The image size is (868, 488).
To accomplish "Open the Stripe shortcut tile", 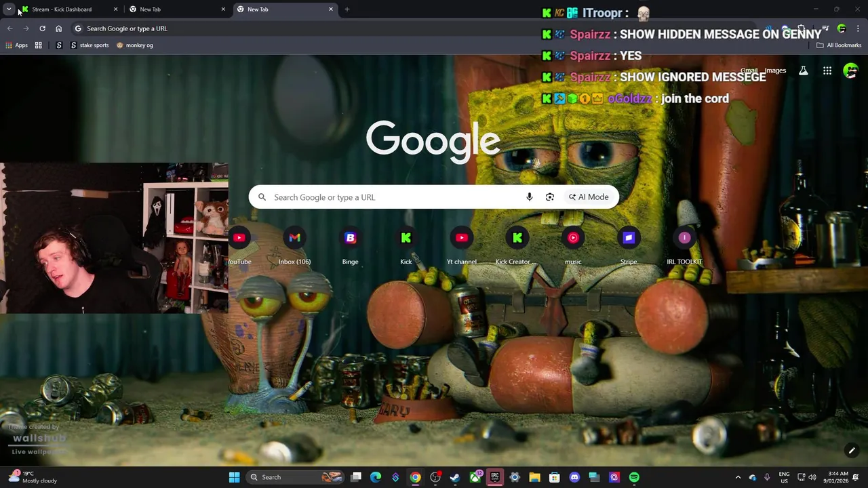I will coord(629,246).
